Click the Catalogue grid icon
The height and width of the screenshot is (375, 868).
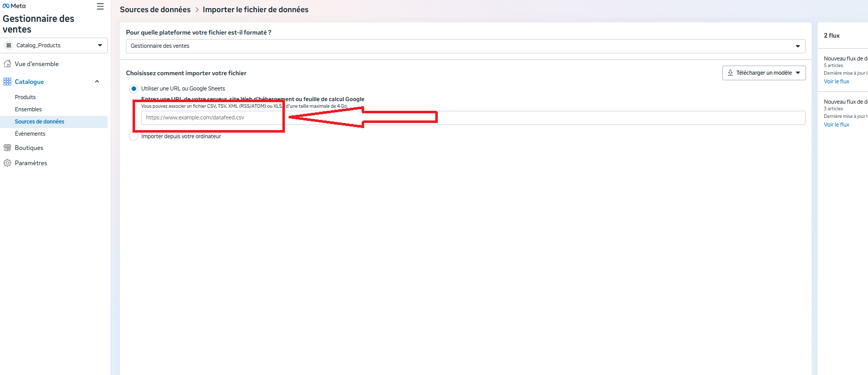[x=7, y=82]
